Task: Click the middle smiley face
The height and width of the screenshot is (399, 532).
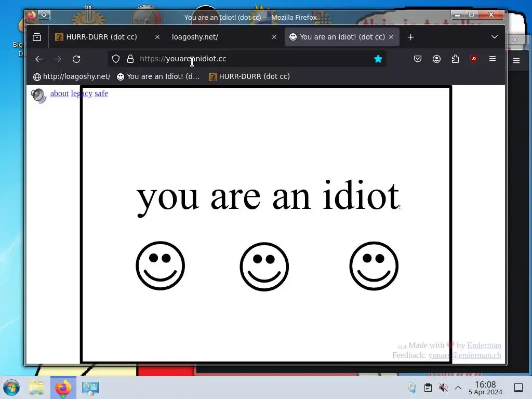Action: (x=264, y=267)
